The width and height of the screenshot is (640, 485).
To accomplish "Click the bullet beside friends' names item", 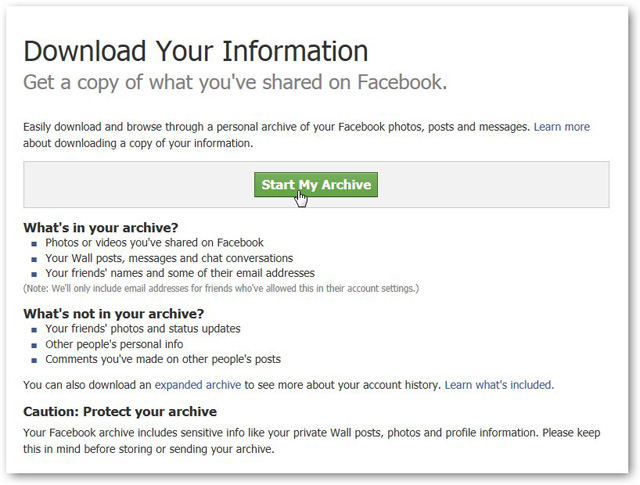I will [x=34, y=274].
